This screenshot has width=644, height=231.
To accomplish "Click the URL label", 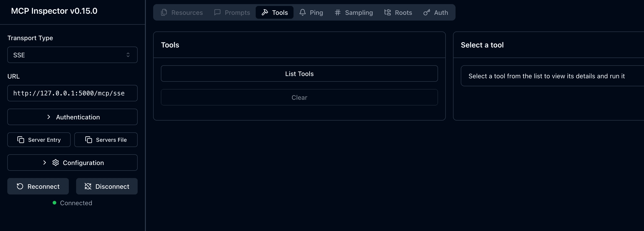I will tap(13, 76).
